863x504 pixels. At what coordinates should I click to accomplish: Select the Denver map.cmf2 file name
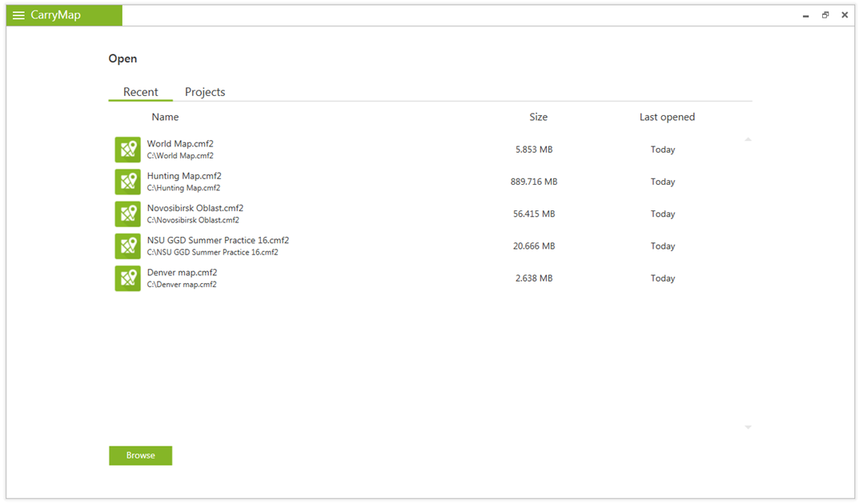(182, 272)
